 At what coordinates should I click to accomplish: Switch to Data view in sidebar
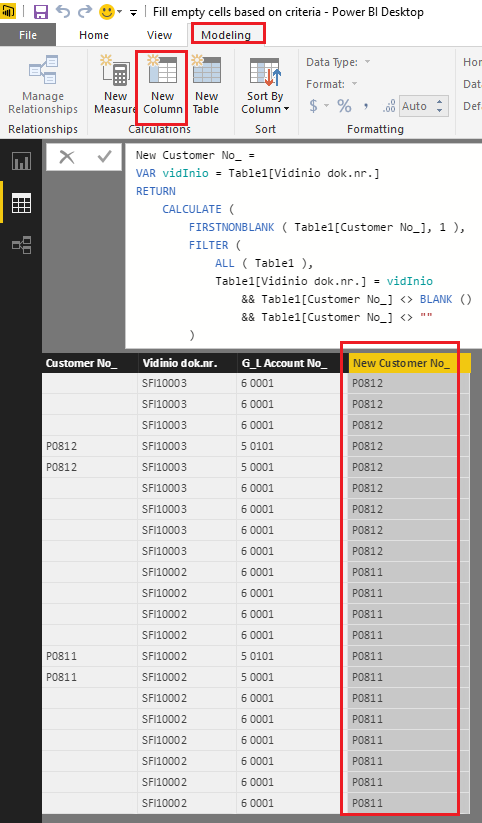[22, 203]
